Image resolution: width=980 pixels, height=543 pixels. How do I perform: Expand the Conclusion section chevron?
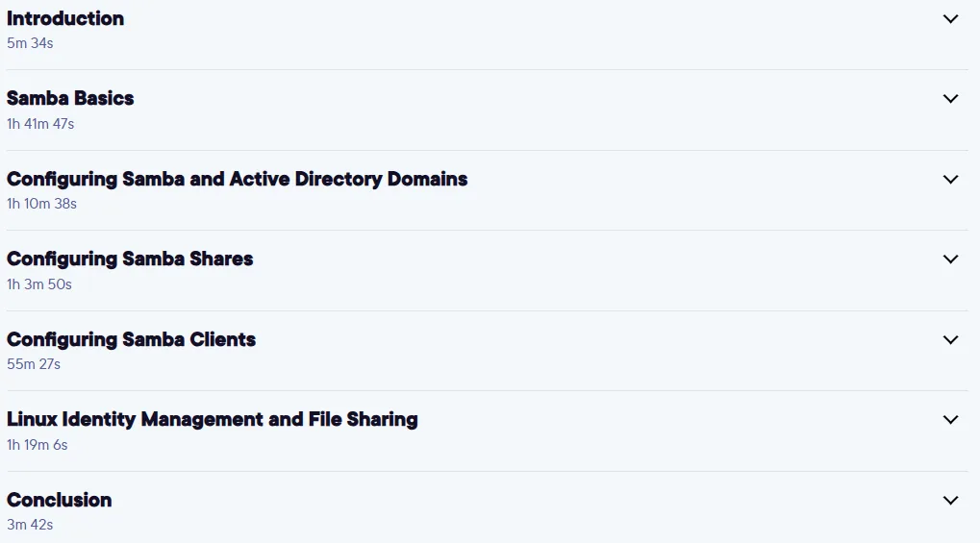(x=950, y=501)
